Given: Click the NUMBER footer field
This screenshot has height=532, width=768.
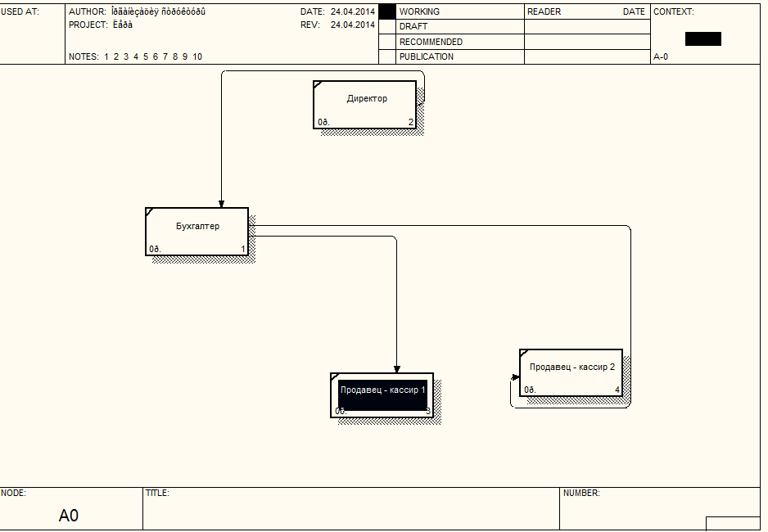Looking at the screenshot, I should click(660, 508).
